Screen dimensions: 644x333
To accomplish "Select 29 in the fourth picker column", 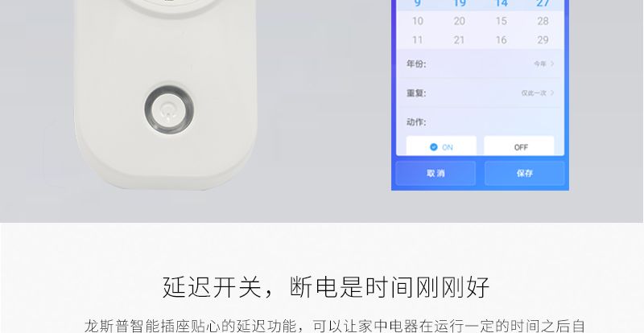I will [543, 40].
